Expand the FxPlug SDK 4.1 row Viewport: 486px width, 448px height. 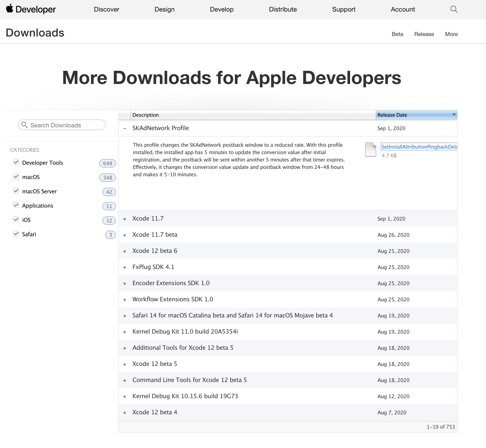click(x=125, y=267)
